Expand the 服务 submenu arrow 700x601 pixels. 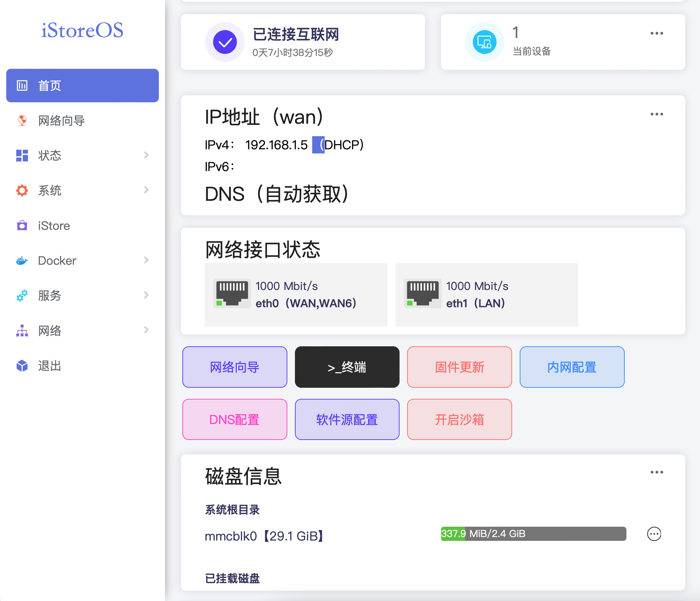pyautogui.click(x=146, y=295)
